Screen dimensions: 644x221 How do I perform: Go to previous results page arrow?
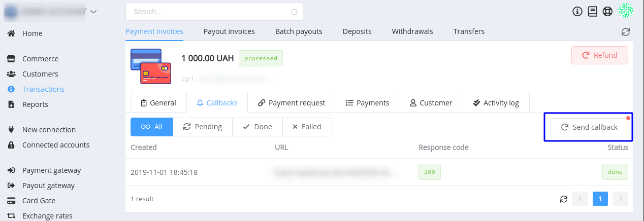tap(580, 199)
